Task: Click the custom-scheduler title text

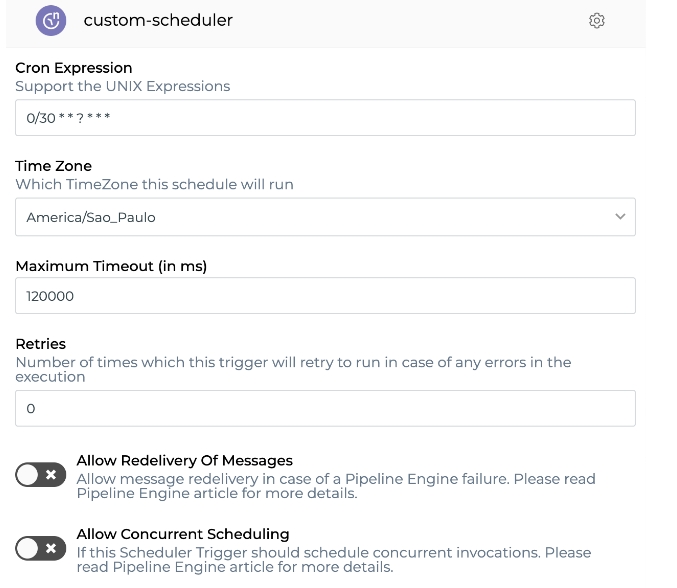Action: [x=158, y=20]
